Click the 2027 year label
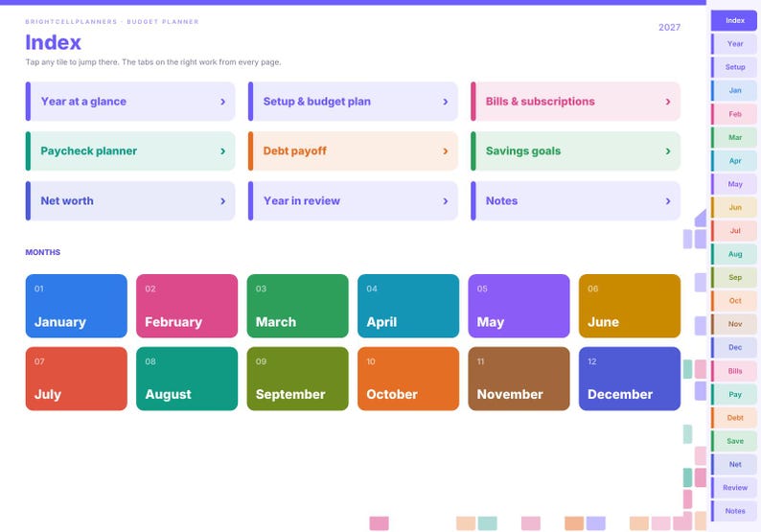The width and height of the screenshot is (761, 532). (669, 27)
